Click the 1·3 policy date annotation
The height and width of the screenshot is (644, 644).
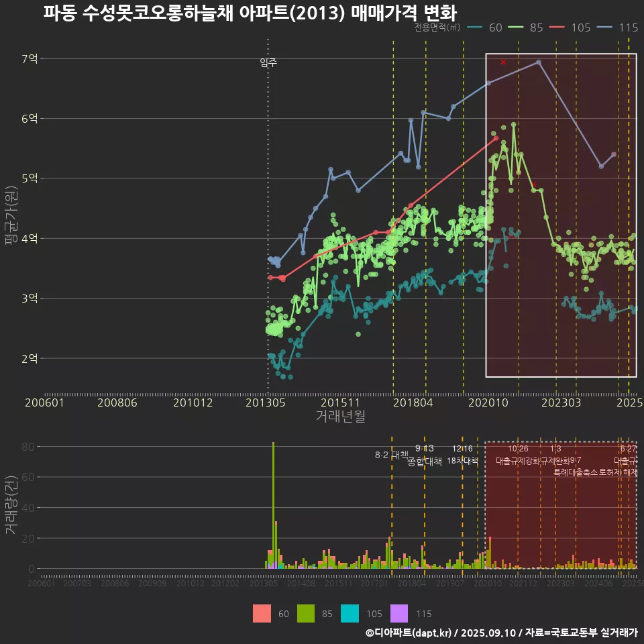(555, 449)
